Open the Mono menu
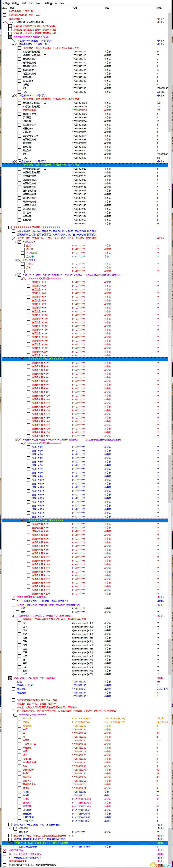 pos(39,3)
